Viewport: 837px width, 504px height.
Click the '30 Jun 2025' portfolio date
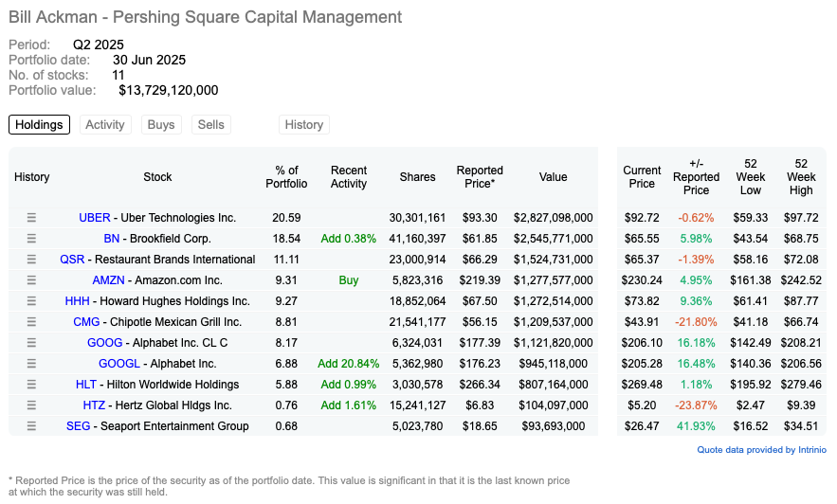coord(150,60)
